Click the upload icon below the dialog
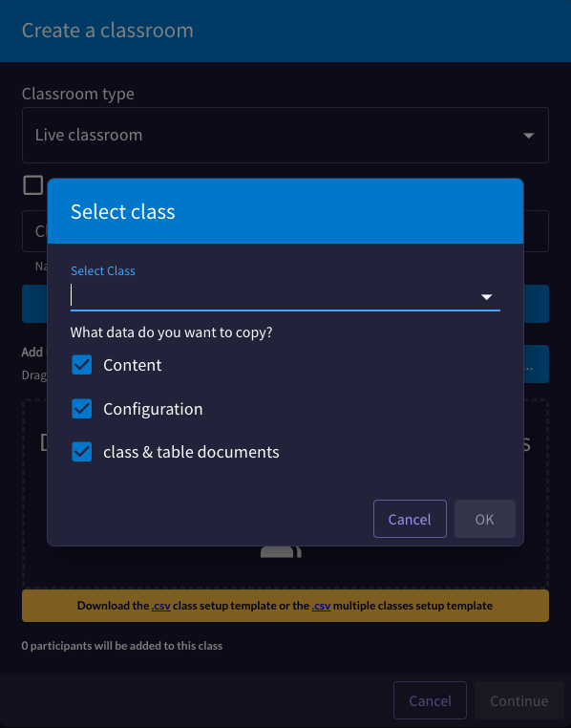The width and height of the screenshot is (571, 728). tap(281, 552)
